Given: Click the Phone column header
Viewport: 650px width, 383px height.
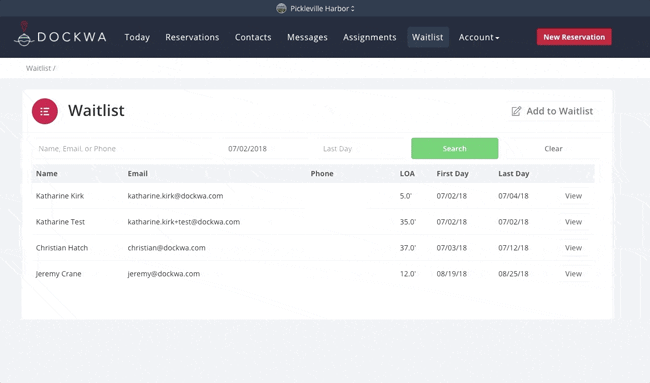Looking at the screenshot, I should [322, 174].
